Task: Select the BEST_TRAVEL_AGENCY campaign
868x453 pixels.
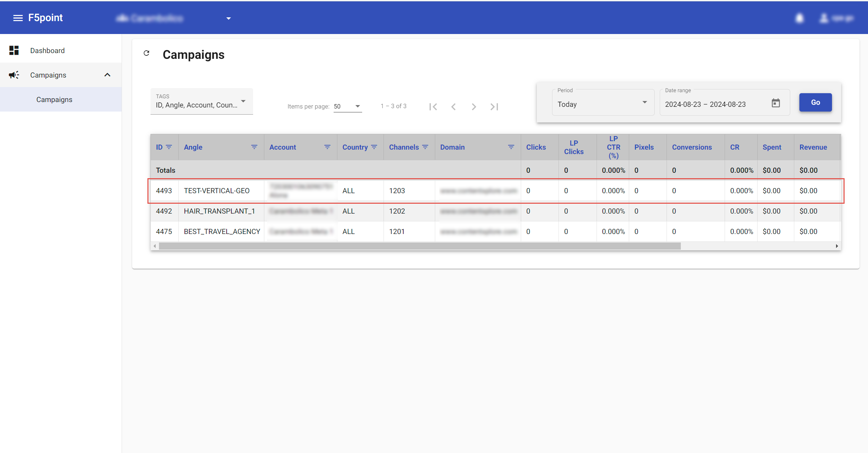Action: click(222, 232)
